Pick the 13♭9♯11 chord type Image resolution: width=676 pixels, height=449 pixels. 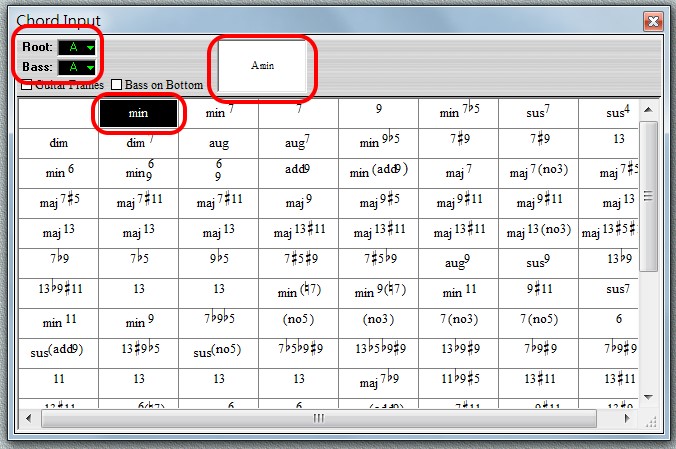pos(59,293)
